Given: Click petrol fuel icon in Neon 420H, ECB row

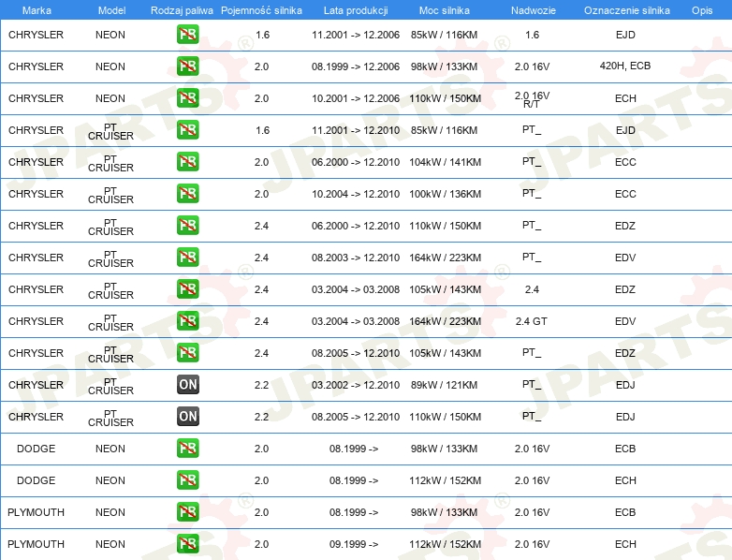Looking at the screenshot, I should click(187, 66).
